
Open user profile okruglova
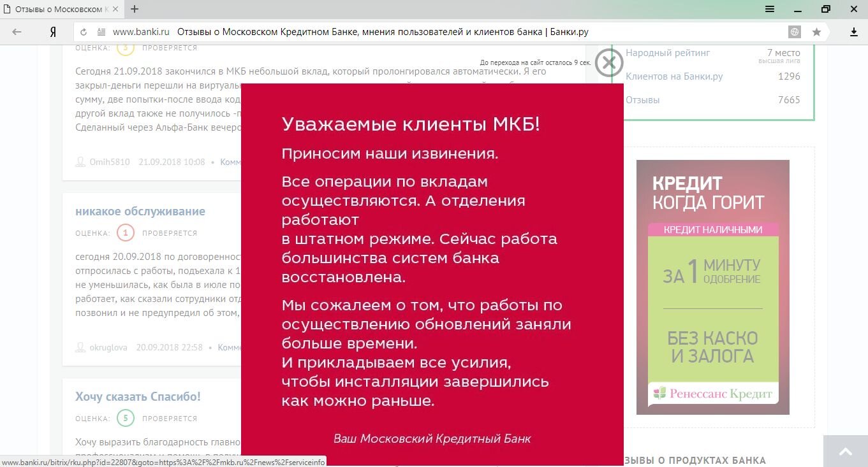[108, 348]
